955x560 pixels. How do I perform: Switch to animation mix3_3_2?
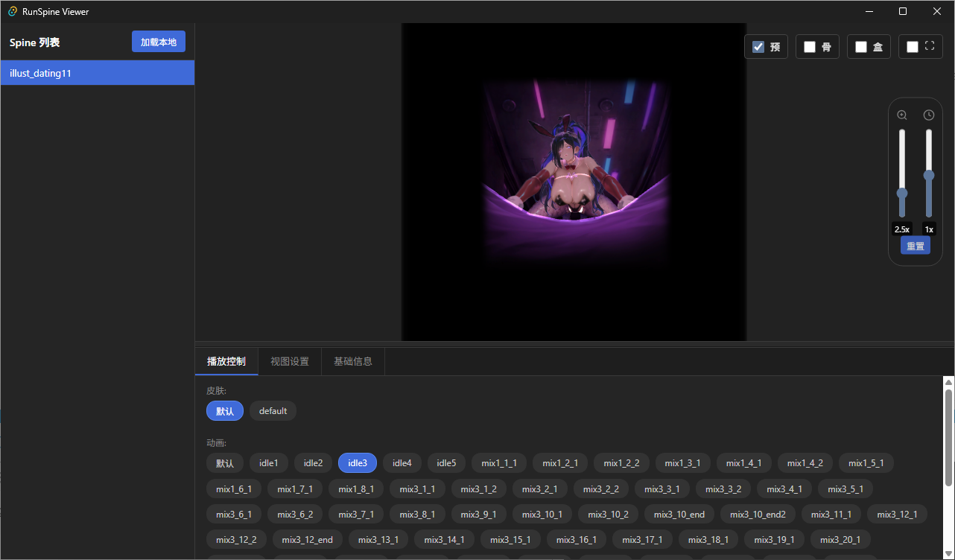723,489
